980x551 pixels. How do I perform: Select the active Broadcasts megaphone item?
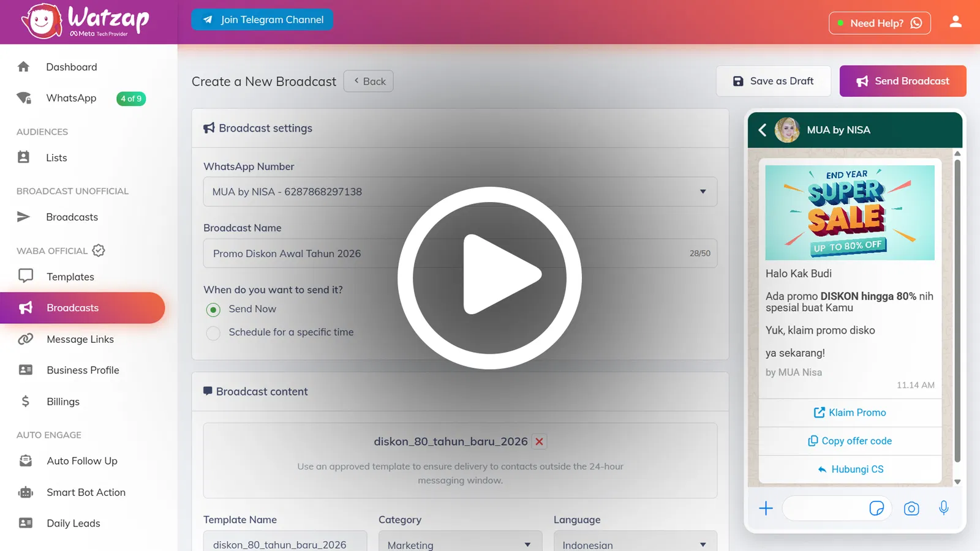(83, 308)
